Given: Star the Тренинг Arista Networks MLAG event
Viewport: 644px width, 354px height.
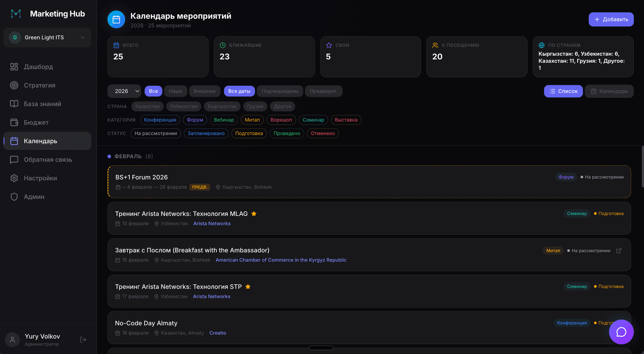Looking at the screenshot, I should (254, 214).
